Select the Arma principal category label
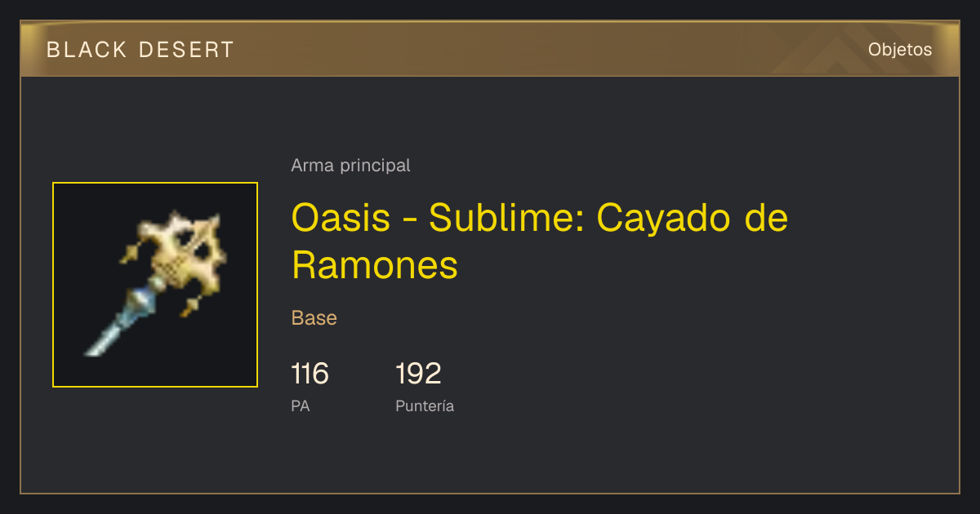 pos(350,166)
